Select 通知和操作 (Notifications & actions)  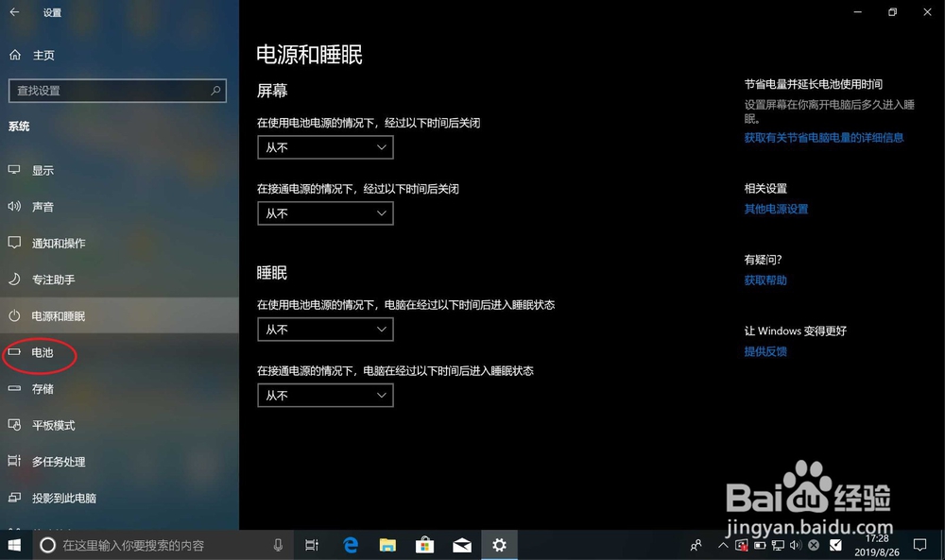pyautogui.click(x=54, y=243)
